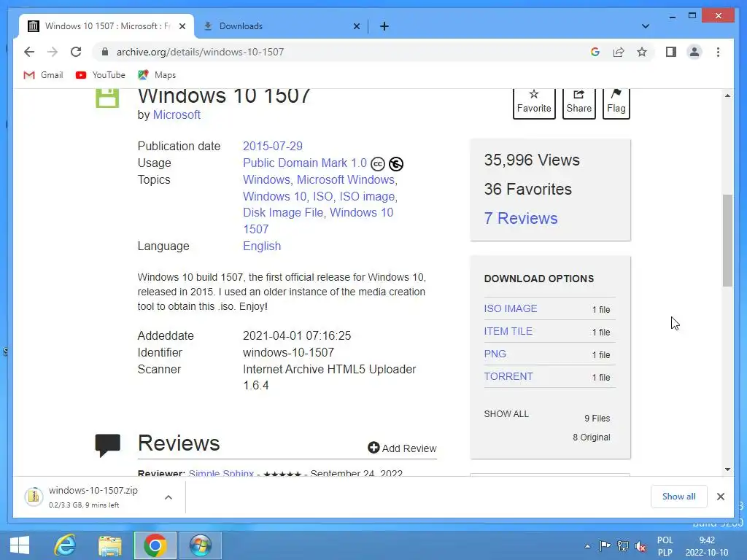
Task: Open the 7 Reviews link
Action: 521,218
